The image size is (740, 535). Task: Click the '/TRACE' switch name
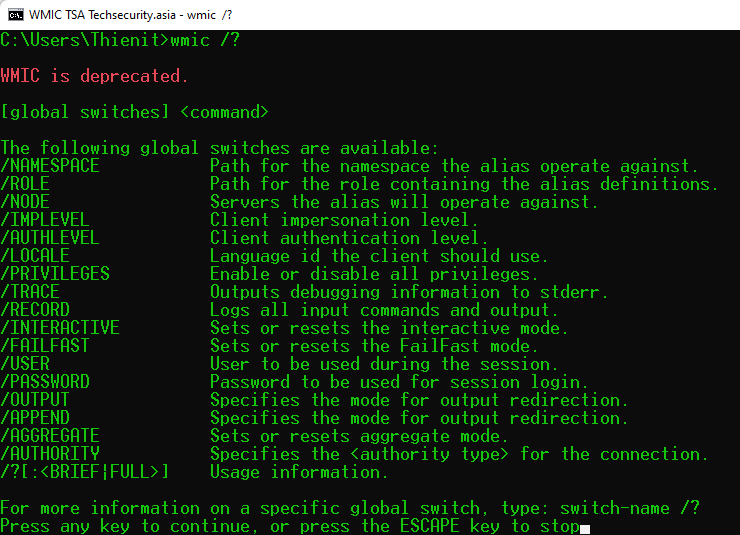[x=30, y=292]
